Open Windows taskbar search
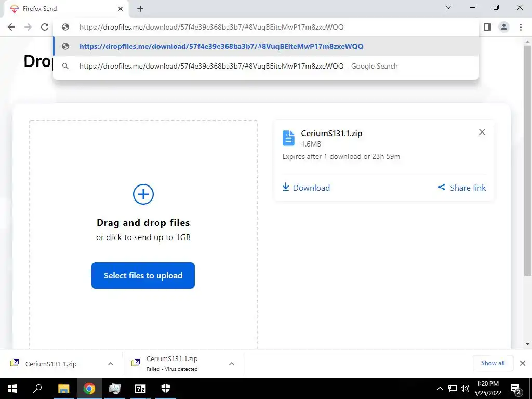 [37, 389]
